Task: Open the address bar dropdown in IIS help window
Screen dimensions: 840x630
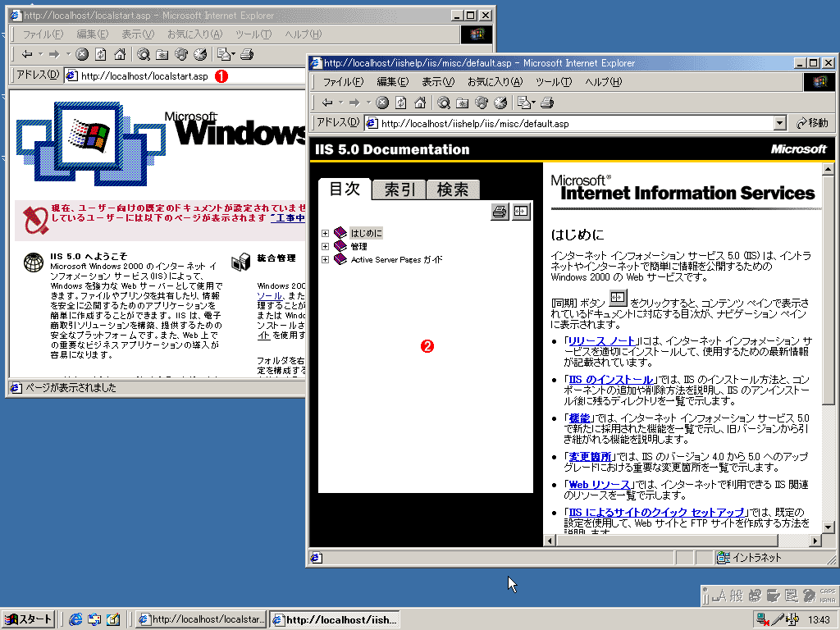Action: point(780,123)
